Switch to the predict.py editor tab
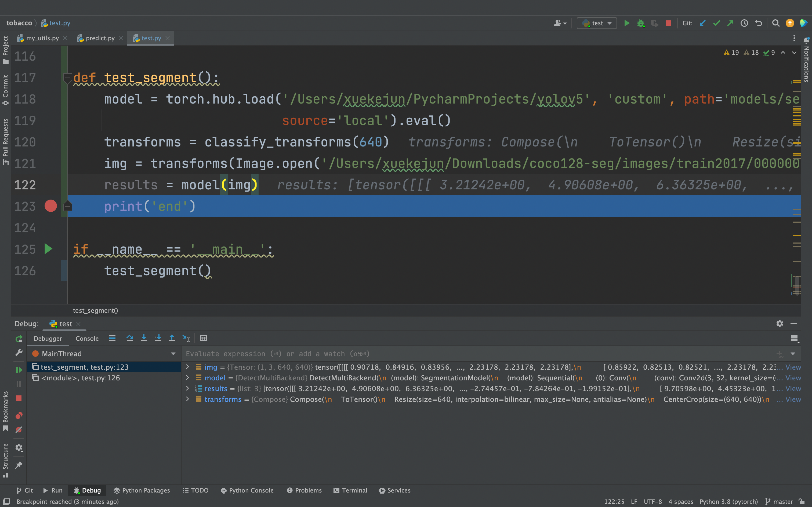The height and width of the screenshot is (507, 812). (x=100, y=38)
